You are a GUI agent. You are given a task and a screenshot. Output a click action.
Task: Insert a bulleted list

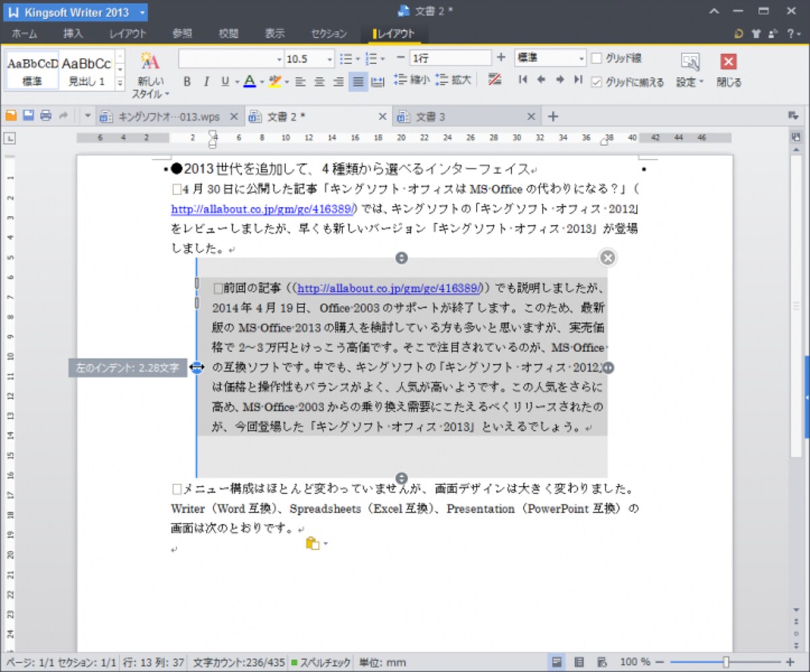point(346,59)
